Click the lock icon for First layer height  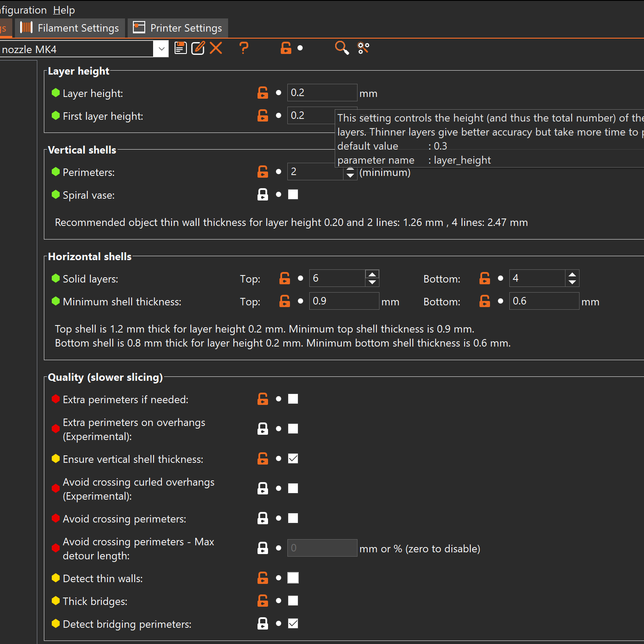(x=263, y=115)
